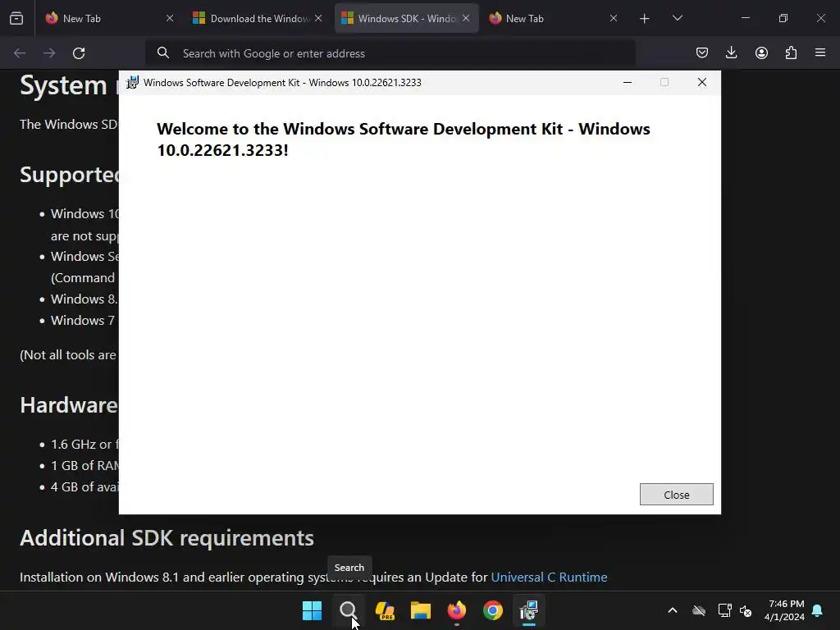Expand the list all tabs dropdown
The image size is (840, 630).
[677, 18]
